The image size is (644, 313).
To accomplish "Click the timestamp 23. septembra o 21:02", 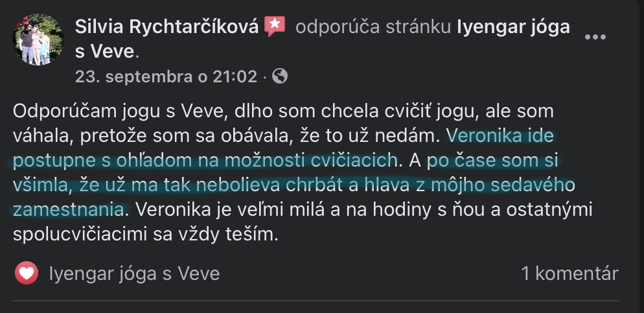I will 166,76.
